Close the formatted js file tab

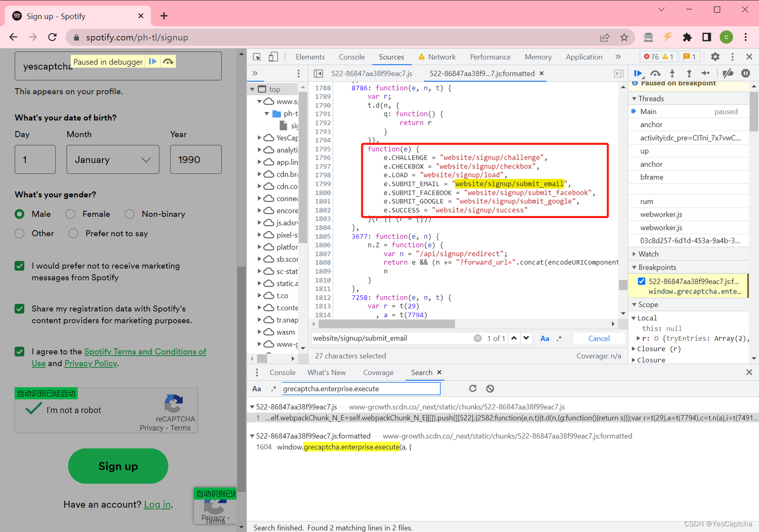pyautogui.click(x=541, y=73)
